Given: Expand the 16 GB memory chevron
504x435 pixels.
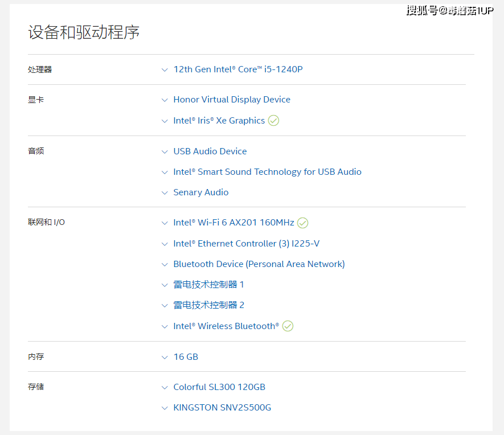Looking at the screenshot, I should tap(165, 357).
